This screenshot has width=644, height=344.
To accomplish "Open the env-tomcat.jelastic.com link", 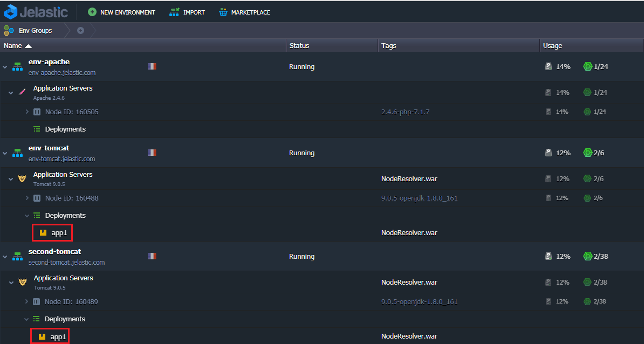I will click(x=61, y=159).
